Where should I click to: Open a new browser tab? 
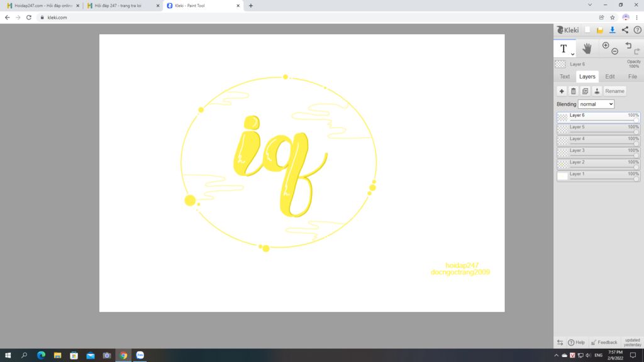point(251,6)
